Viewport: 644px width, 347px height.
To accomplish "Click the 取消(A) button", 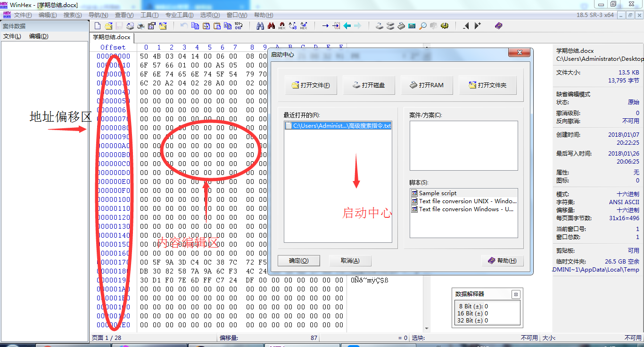I will 350,261.
